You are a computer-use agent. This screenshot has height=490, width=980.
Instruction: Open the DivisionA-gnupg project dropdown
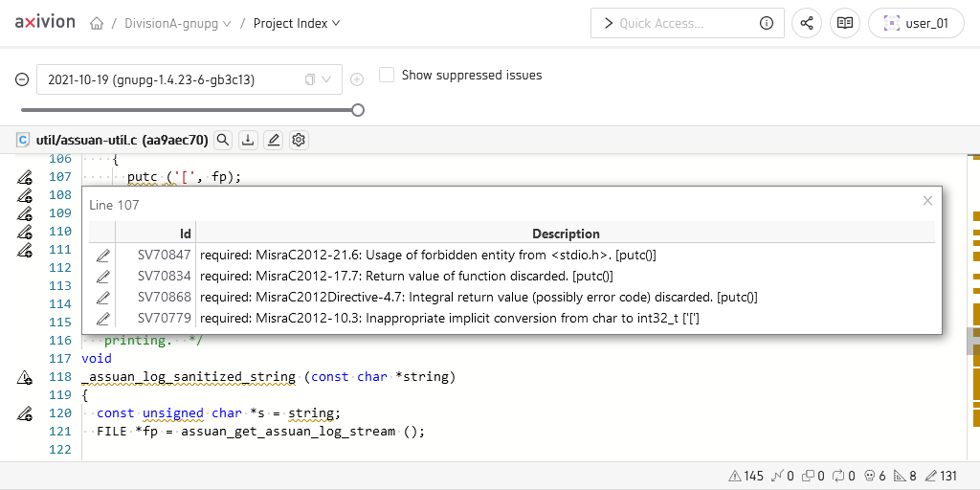click(x=177, y=24)
